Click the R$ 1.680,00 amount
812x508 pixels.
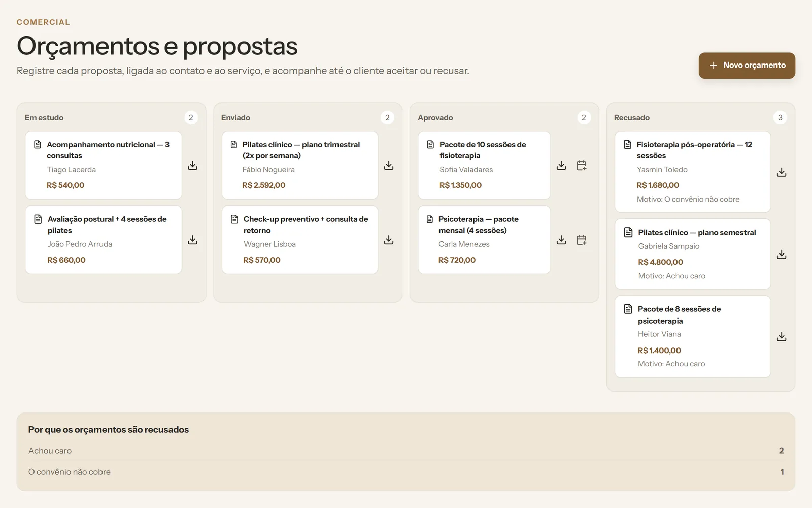pos(658,185)
